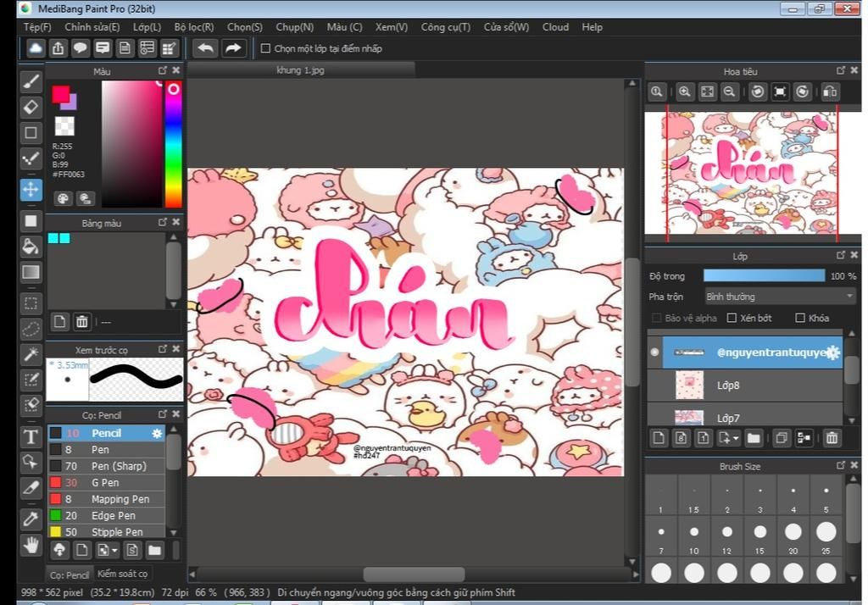Image resolution: width=868 pixels, height=605 pixels.
Task: Switch to Kiểm soát cọ tab
Action: (122, 574)
